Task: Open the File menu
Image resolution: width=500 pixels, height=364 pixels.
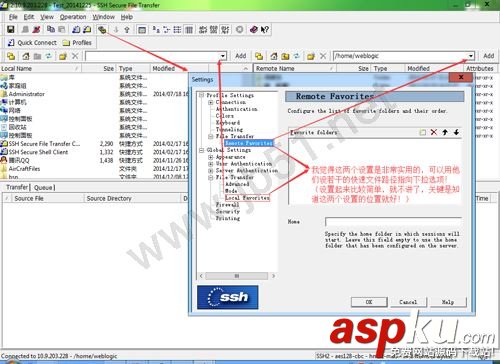Action: pyautogui.click(x=13, y=17)
